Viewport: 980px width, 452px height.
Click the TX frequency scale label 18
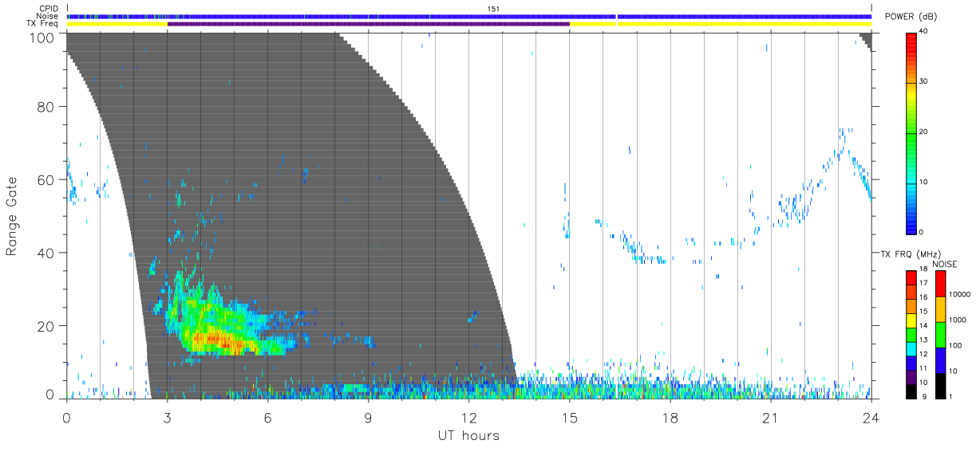click(x=923, y=269)
